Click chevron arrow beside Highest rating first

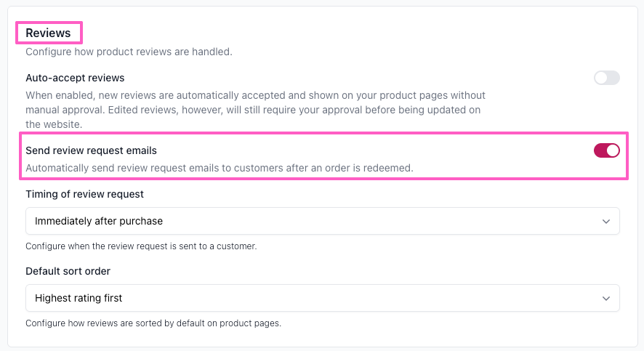click(x=606, y=298)
